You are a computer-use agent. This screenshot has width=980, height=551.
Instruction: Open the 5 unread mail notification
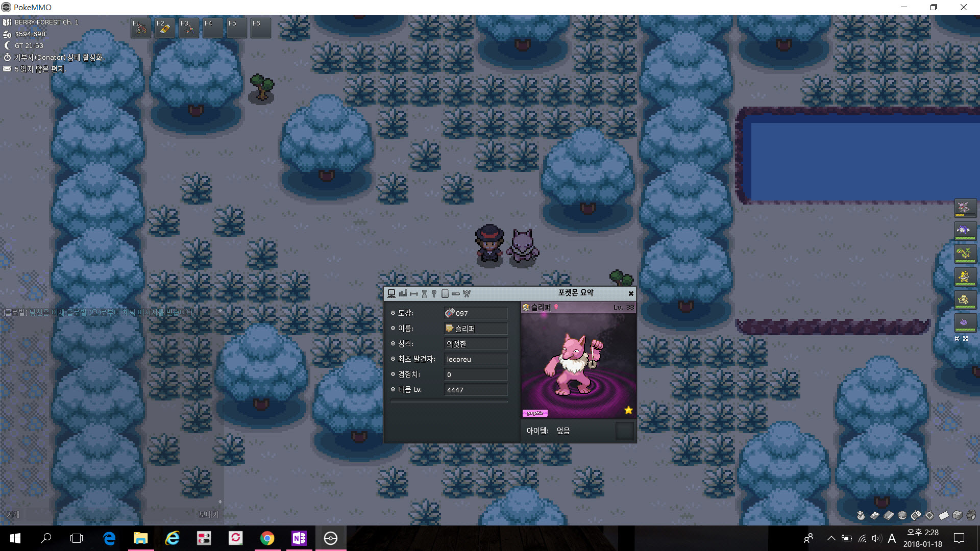point(40,69)
